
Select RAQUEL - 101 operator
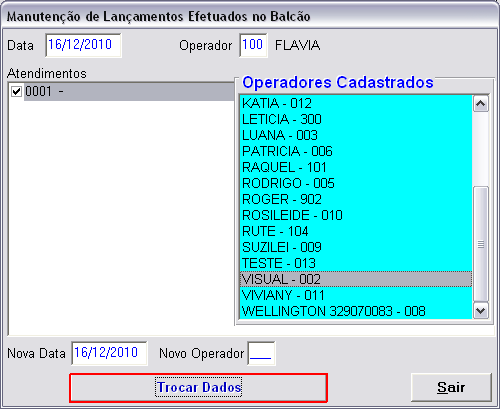coord(356,167)
